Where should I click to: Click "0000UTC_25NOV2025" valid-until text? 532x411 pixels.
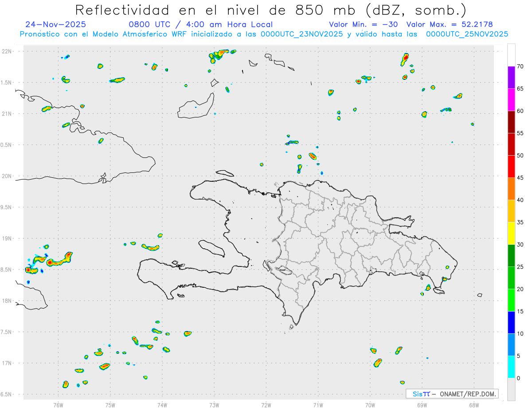click(x=467, y=34)
